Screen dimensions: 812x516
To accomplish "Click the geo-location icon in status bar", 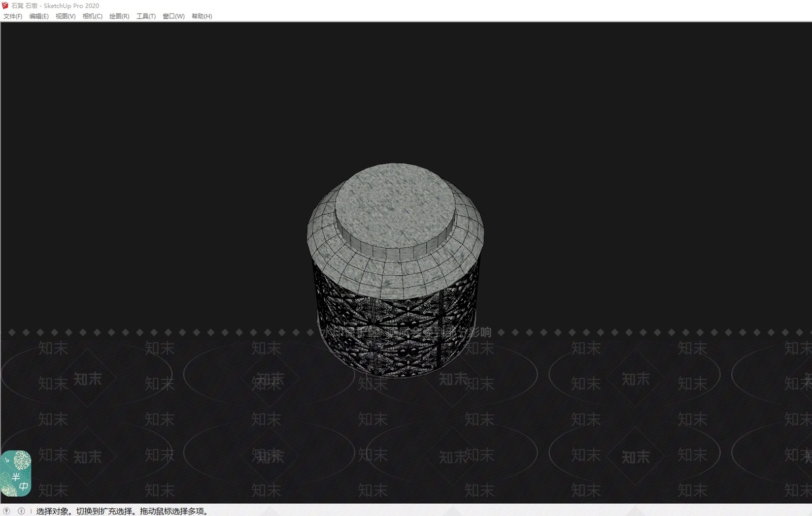I will point(7,511).
